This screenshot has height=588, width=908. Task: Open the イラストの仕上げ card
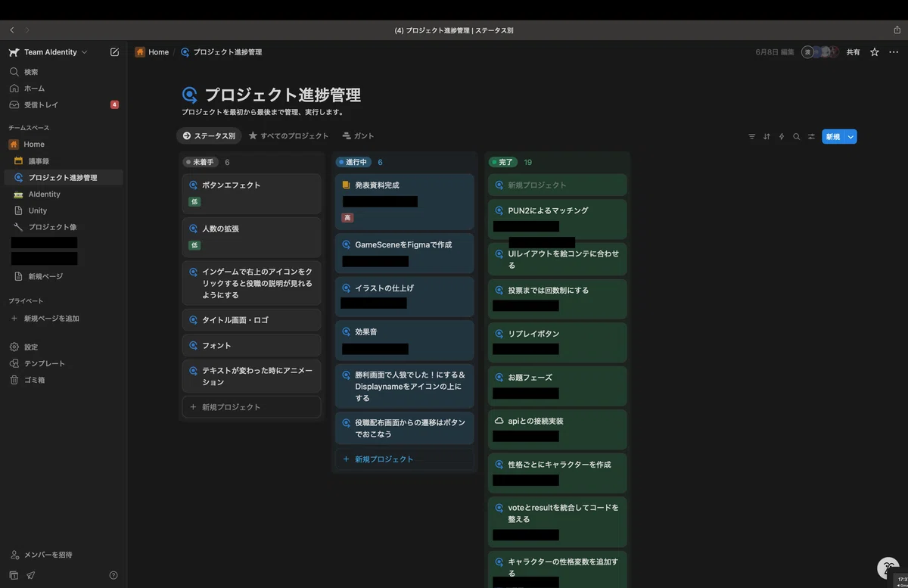point(405,297)
